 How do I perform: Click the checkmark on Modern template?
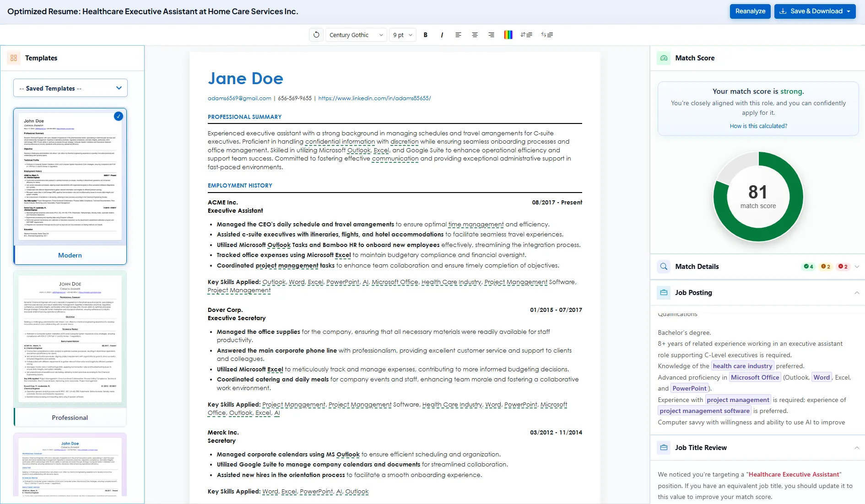click(x=119, y=116)
